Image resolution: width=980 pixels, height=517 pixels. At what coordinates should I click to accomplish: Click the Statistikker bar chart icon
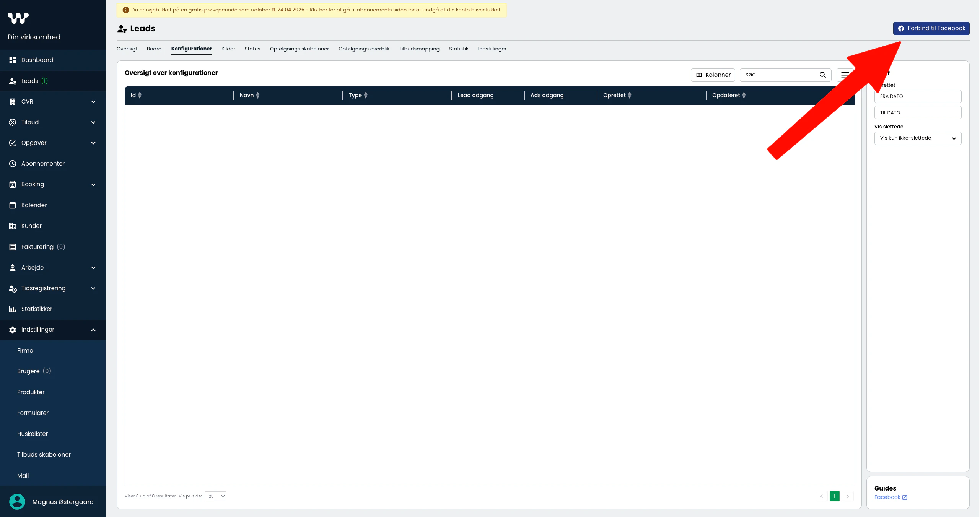pos(13,309)
